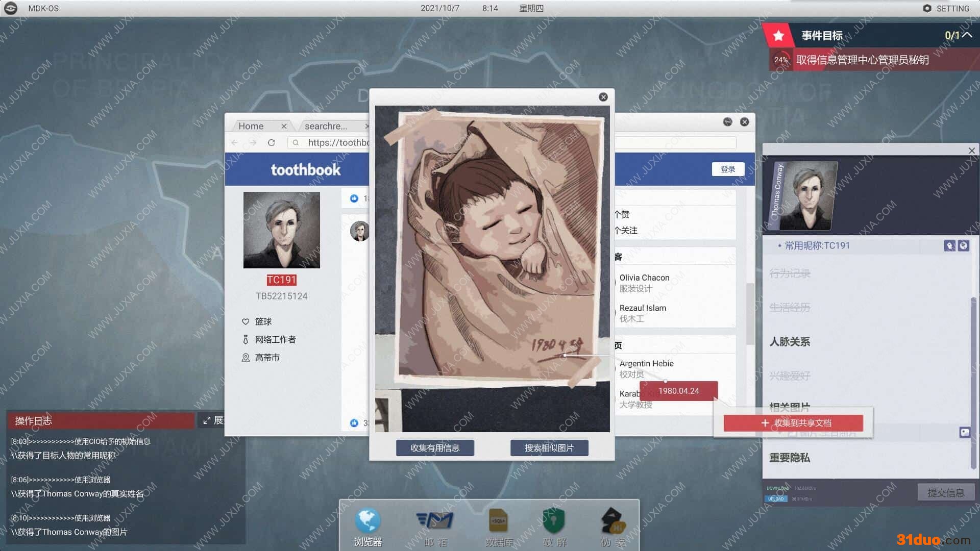Click 收集到共享文档 button
Viewport: 980px width, 551px height.
793,423
